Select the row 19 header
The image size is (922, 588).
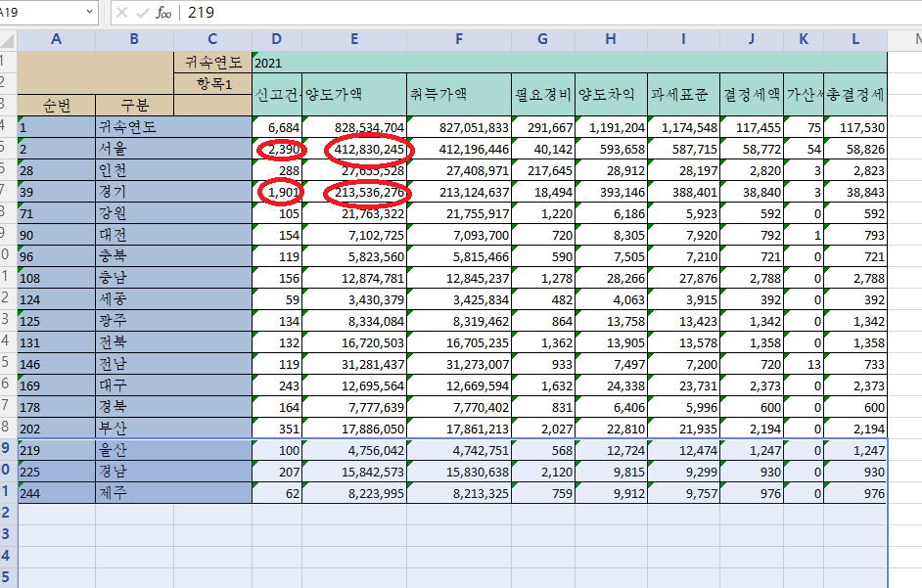coord(8,448)
